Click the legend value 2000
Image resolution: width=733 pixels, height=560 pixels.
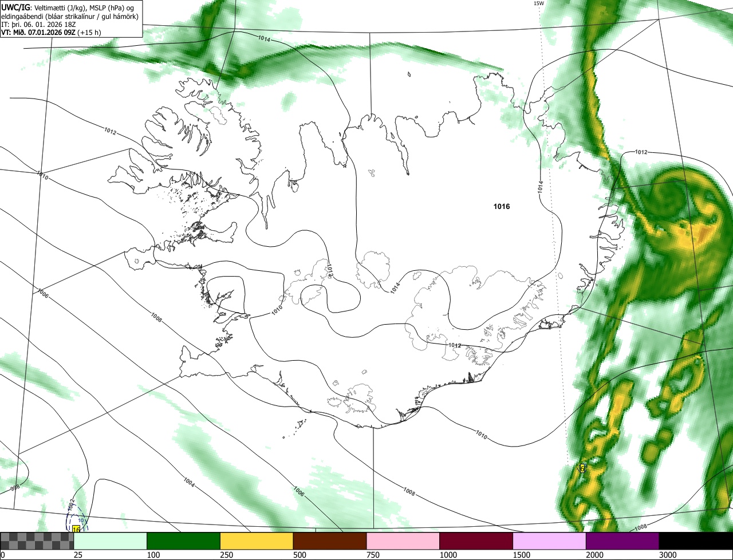tap(595, 555)
